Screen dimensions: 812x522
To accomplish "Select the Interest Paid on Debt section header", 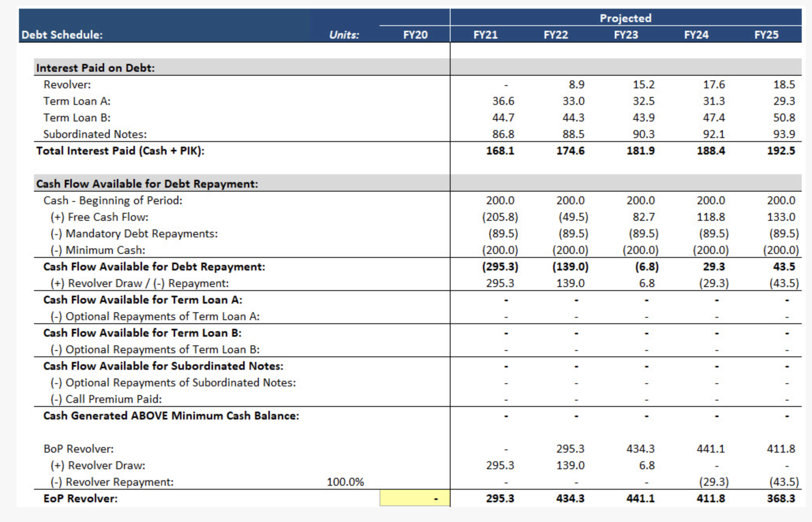I will pyautogui.click(x=95, y=68).
